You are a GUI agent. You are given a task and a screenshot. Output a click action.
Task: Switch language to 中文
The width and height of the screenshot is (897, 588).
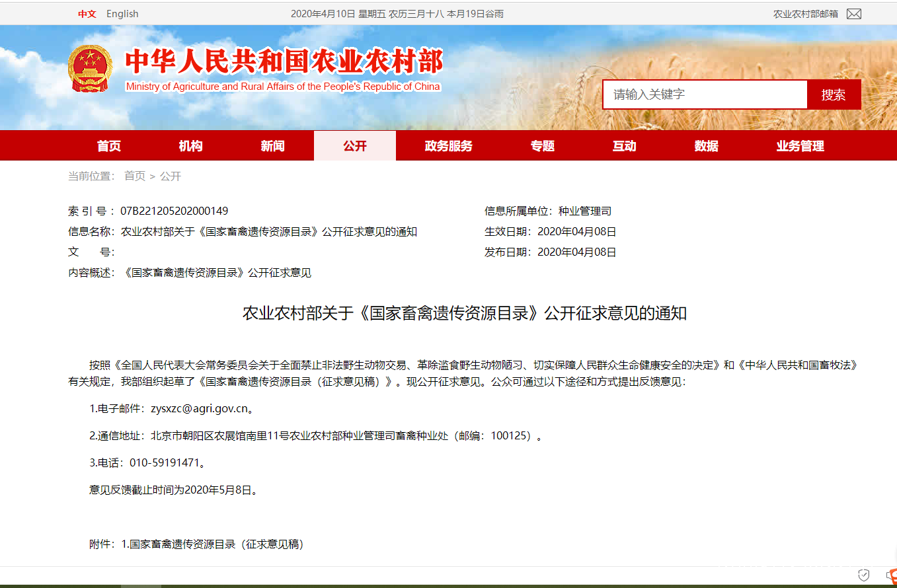[x=87, y=14]
